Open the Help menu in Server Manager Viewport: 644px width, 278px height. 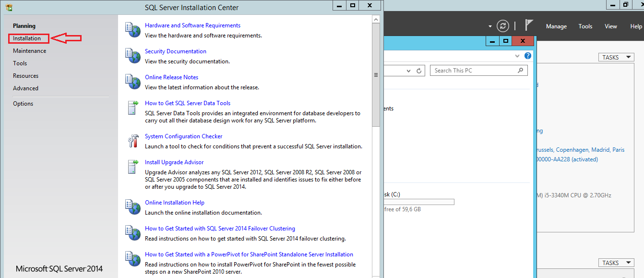pos(636,26)
